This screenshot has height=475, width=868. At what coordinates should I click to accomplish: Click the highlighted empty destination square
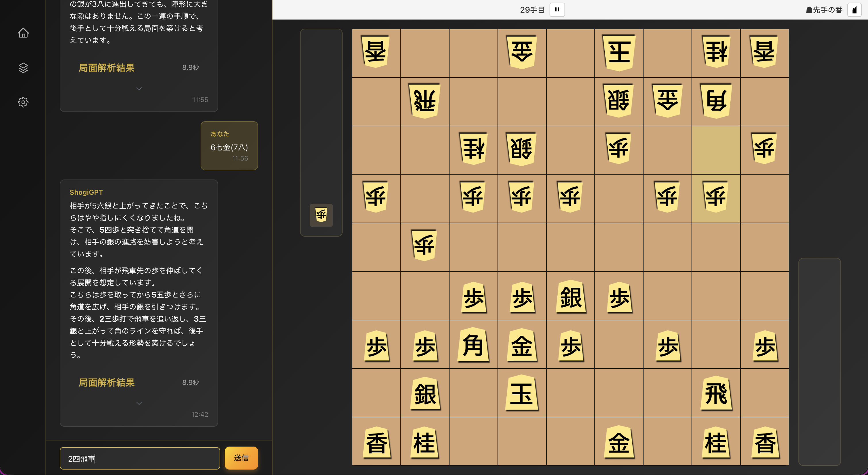point(716,150)
